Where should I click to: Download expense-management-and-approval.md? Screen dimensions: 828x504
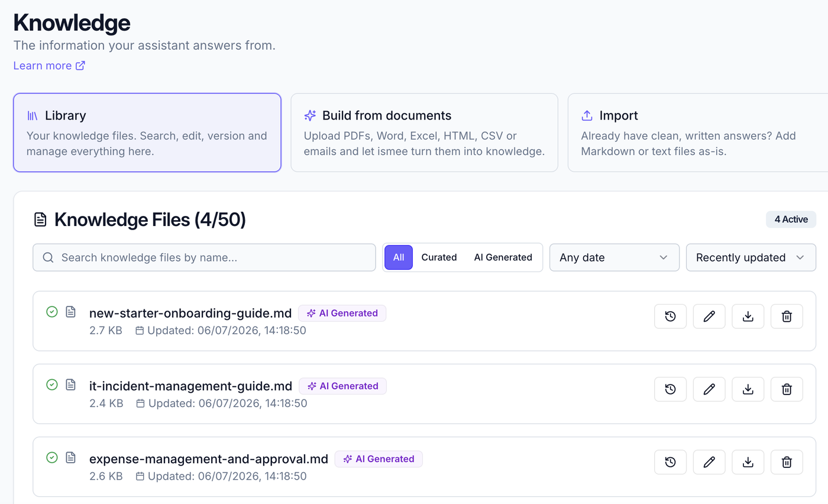[748, 462]
